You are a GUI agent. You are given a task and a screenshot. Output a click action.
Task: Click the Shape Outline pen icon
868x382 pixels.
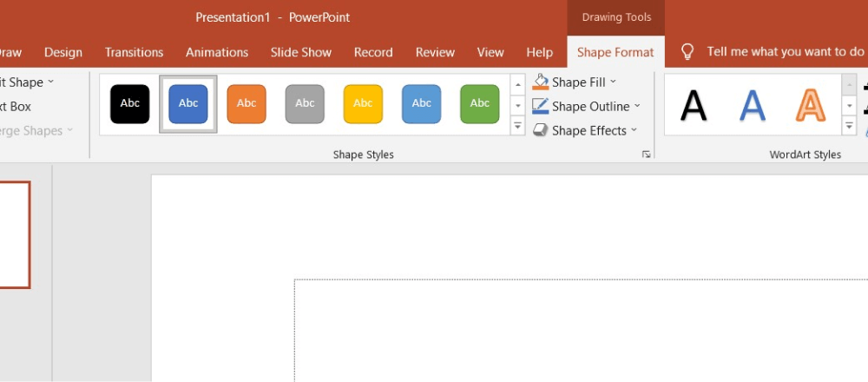[541, 107]
